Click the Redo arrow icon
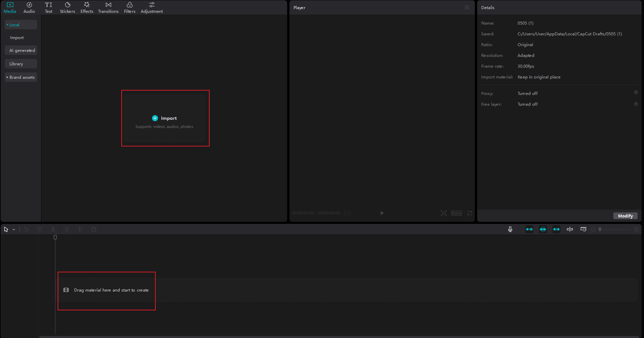Viewport: 644px width, 338px height. point(40,229)
